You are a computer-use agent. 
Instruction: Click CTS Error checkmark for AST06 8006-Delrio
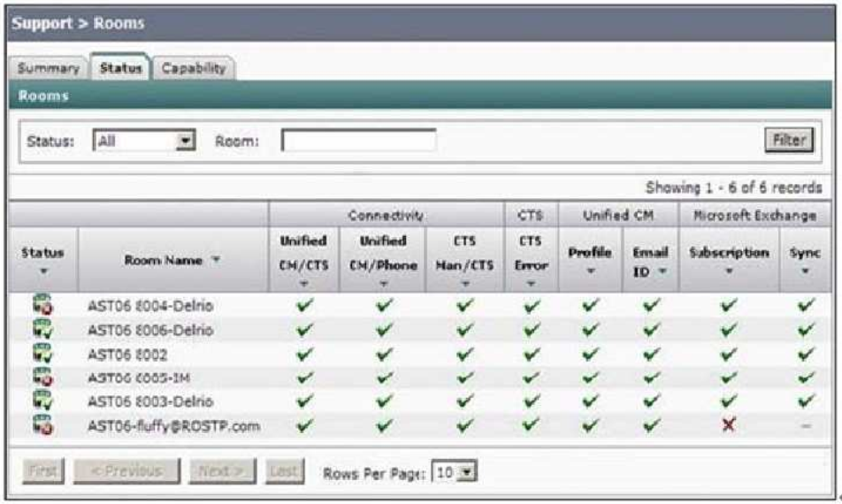pyautogui.click(x=532, y=330)
